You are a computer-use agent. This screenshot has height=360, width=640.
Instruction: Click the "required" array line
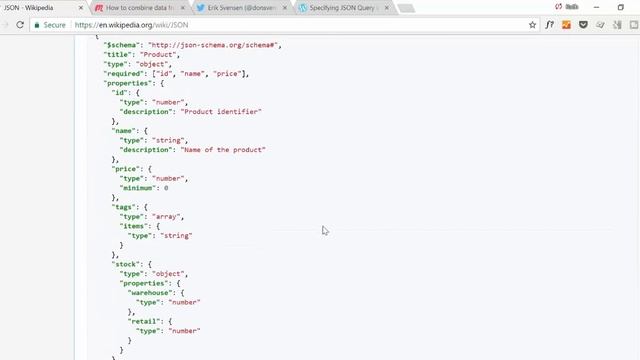pos(176,74)
